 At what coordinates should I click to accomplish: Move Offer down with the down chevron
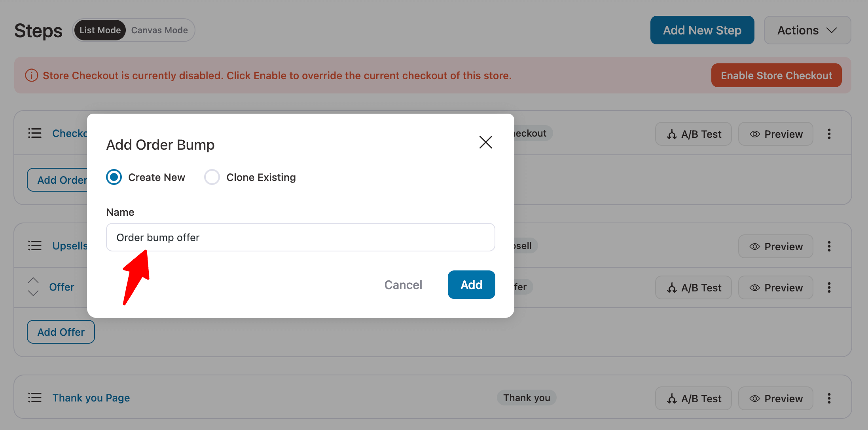(x=33, y=293)
